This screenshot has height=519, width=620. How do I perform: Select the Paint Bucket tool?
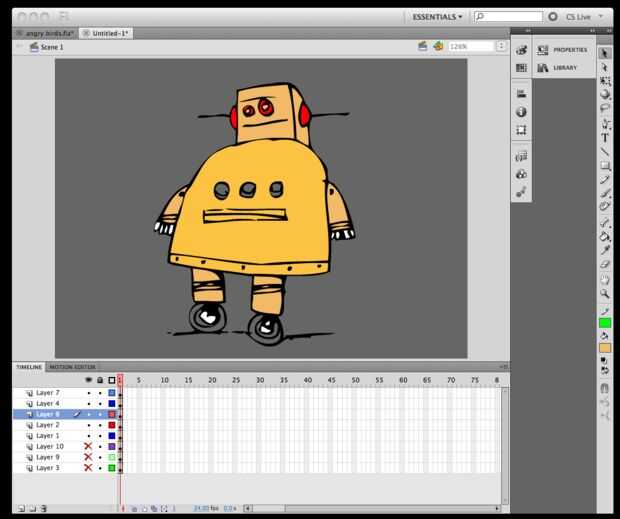(605, 236)
